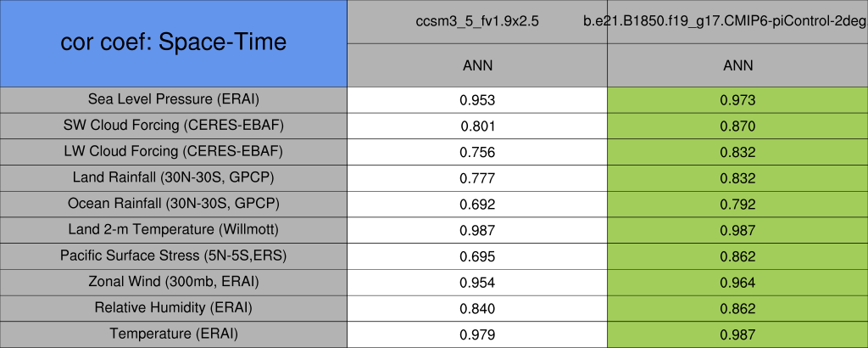Select the white 0.979 Temperature value cell
Viewport: 868px width, 348px height.
477,334
